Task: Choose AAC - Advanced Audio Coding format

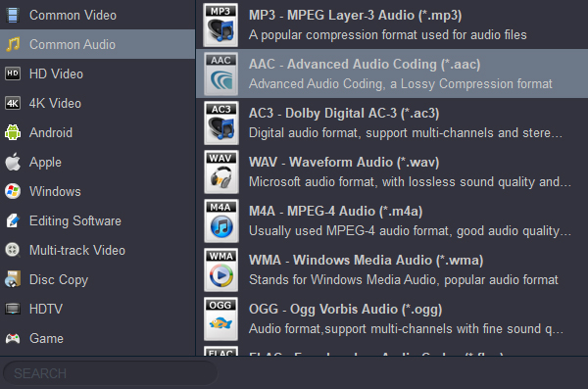Action: (x=392, y=73)
